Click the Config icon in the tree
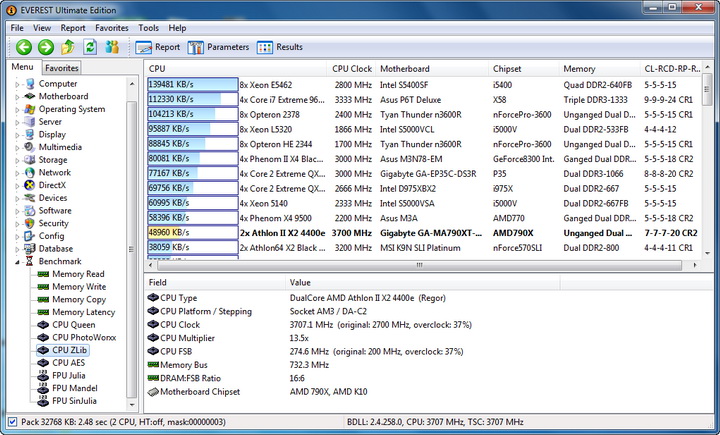This screenshot has width=720, height=435. (x=30, y=236)
